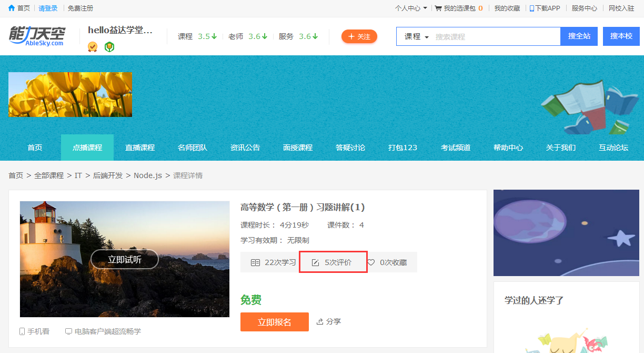
Task: Click the orange medal badge icon
Action: pyautogui.click(x=93, y=47)
